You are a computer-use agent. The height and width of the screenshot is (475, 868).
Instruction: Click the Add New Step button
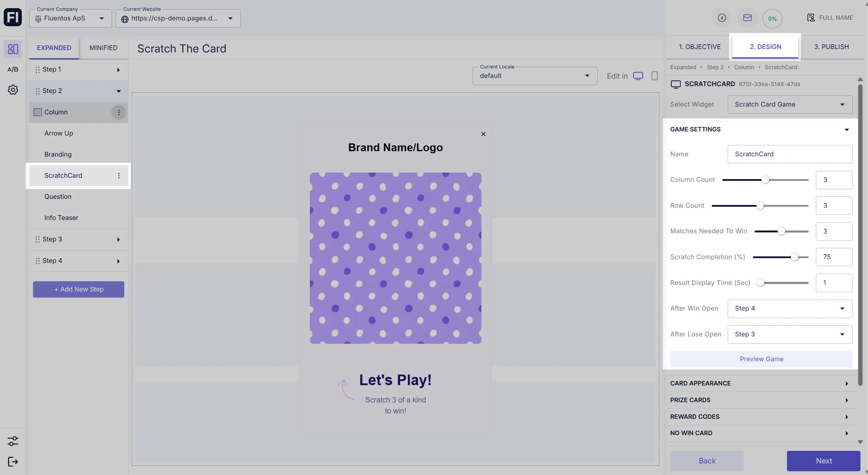pos(79,289)
